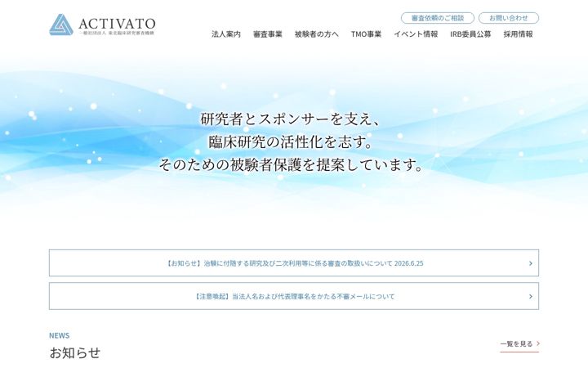Open the 法人案内 menu item
Screen dimensions: 588x368
(226, 34)
